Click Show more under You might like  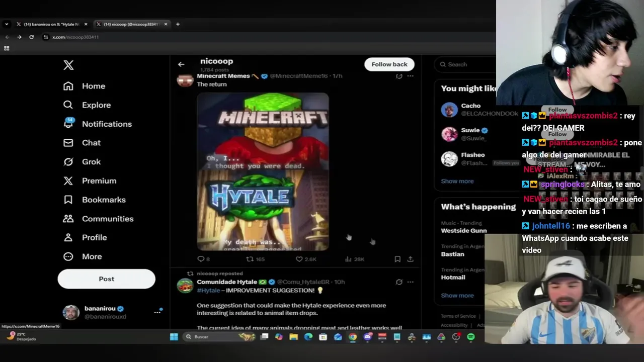[457, 181]
